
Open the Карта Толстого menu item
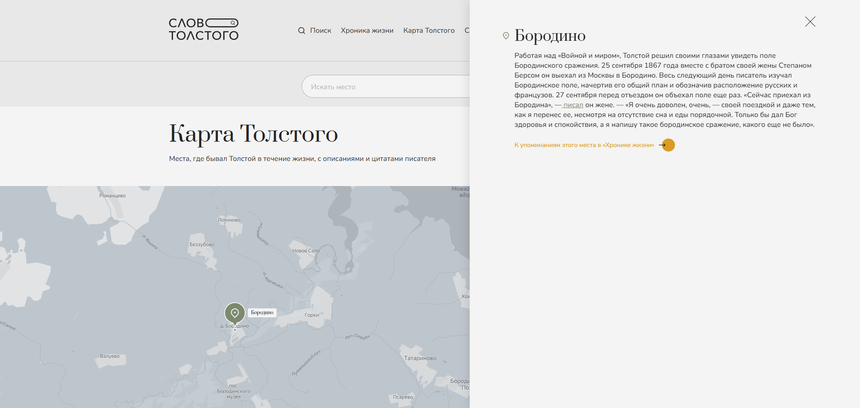[428, 31]
